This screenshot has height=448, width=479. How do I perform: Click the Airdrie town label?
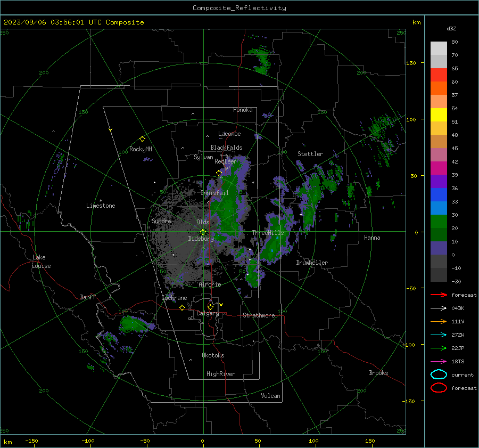point(210,284)
